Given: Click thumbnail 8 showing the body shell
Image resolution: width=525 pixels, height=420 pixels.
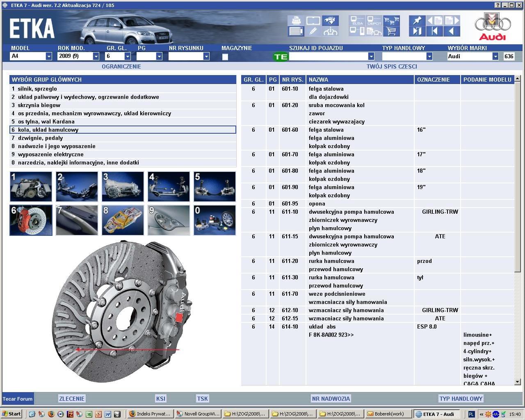Looking at the screenshot, I should pos(123,220).
